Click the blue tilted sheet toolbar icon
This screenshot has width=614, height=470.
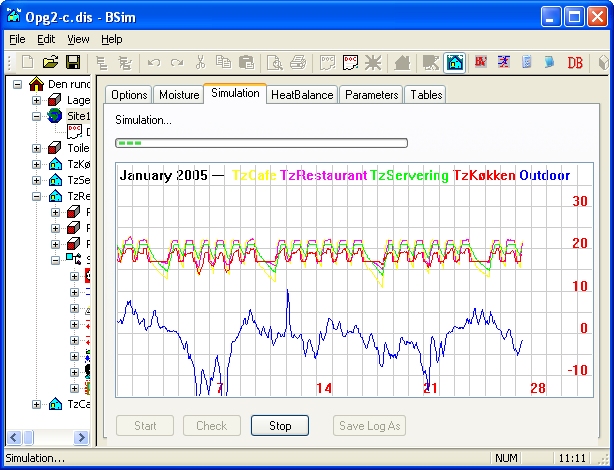[549, 62]
